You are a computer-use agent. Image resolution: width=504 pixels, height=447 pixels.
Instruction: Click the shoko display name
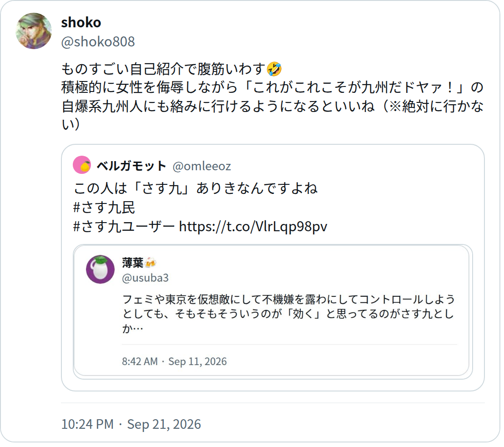81,22
